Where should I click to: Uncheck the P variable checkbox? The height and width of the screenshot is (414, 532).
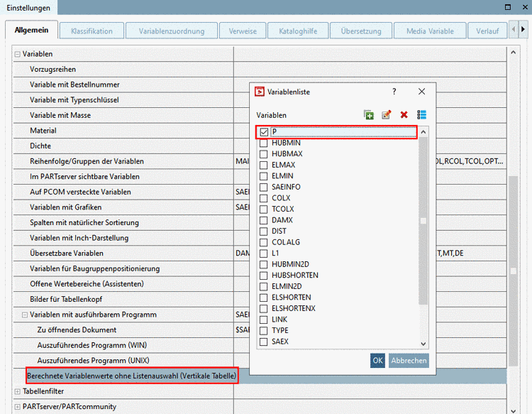pos(264,132)
